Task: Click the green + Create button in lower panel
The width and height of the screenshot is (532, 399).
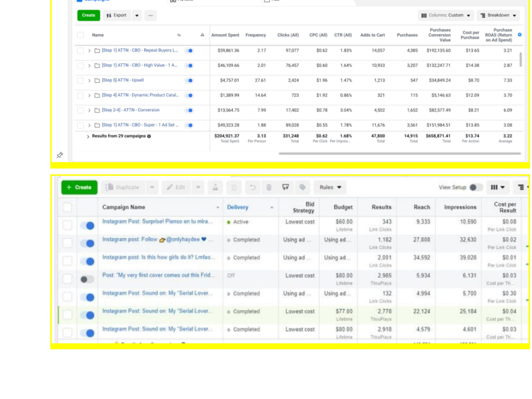Action: 79,187
